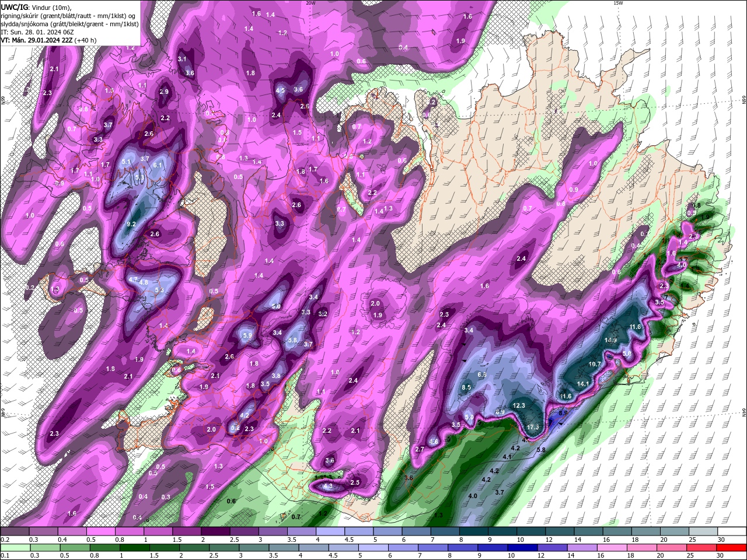The width and height of the screenshot is (747, 560).
Task: Click the '15W' longitude label at the top
Action: click(618, 3)
